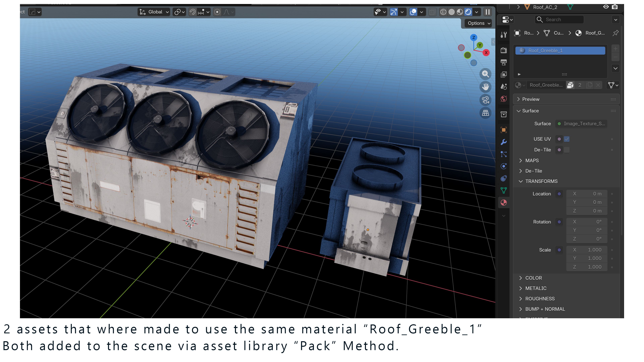This screenshot has height=362, width=644.
Task: Click the material user count 2 button
Action: [579, 85]
